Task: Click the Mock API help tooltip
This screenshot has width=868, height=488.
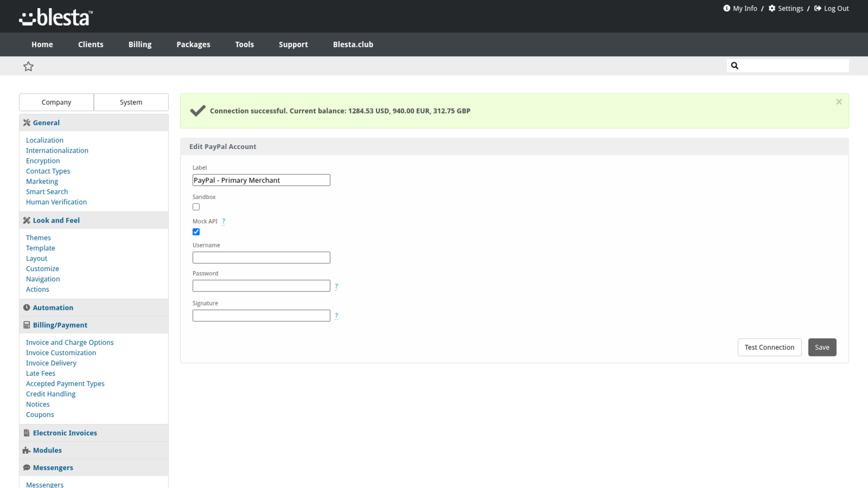Action: pyautogui.click(x=223, y=221)
